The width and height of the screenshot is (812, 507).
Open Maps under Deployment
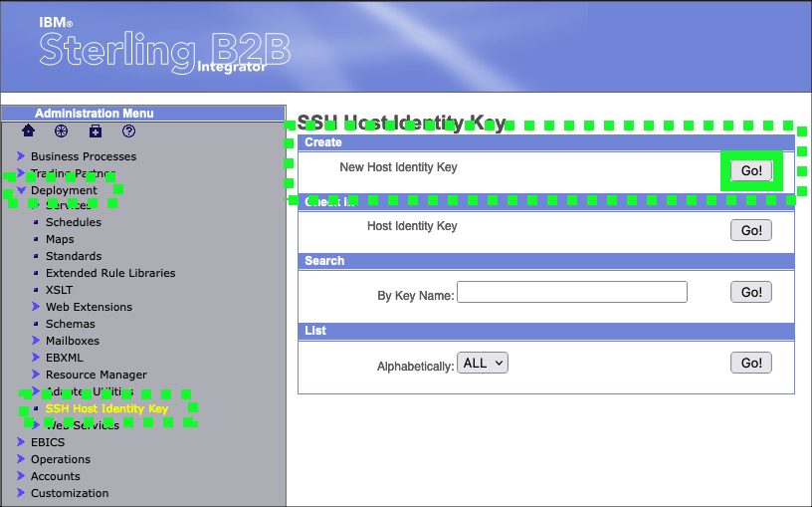tap(60, 239)
